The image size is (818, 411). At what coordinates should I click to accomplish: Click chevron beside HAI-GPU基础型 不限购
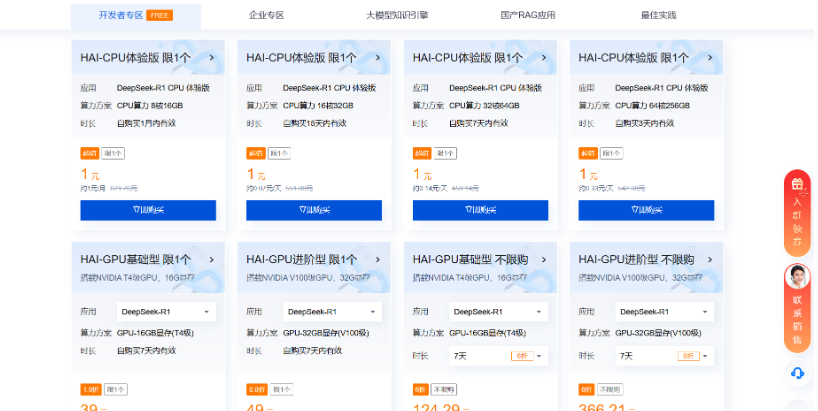[x=544, y=259]
